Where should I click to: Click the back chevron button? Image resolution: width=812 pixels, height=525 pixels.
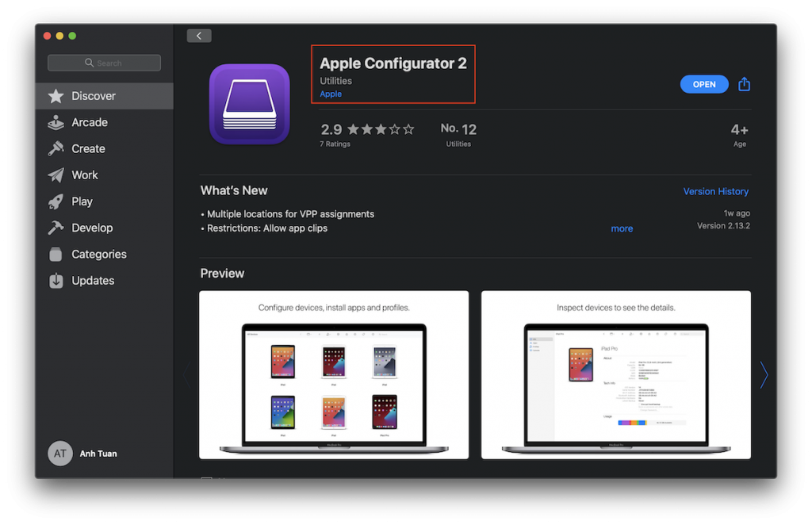tap(198, 35)
